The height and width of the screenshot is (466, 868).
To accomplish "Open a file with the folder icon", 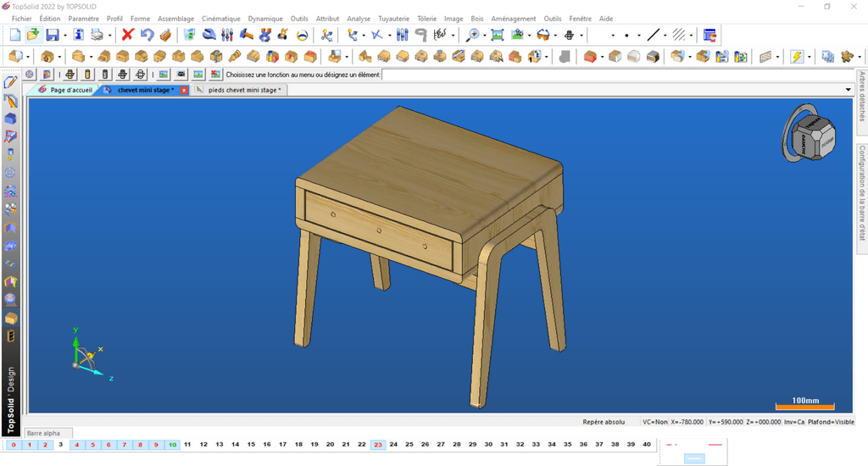I will pos(33,35).
